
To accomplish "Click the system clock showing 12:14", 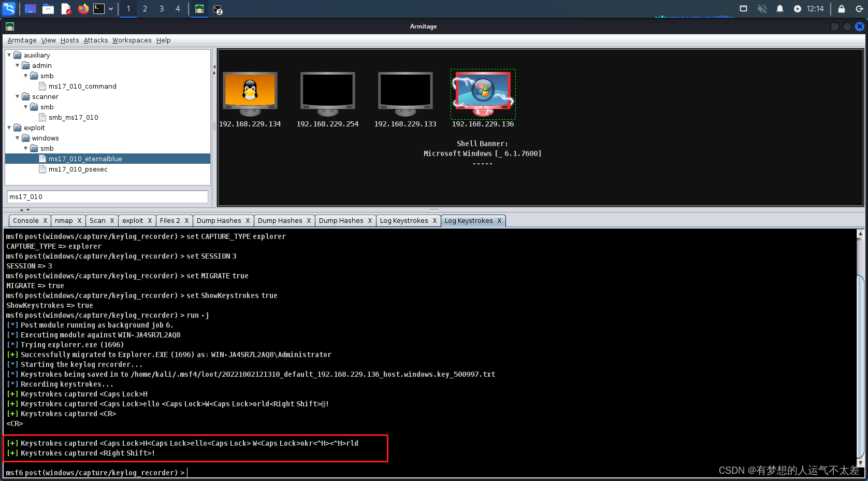I will coord(815,9).
